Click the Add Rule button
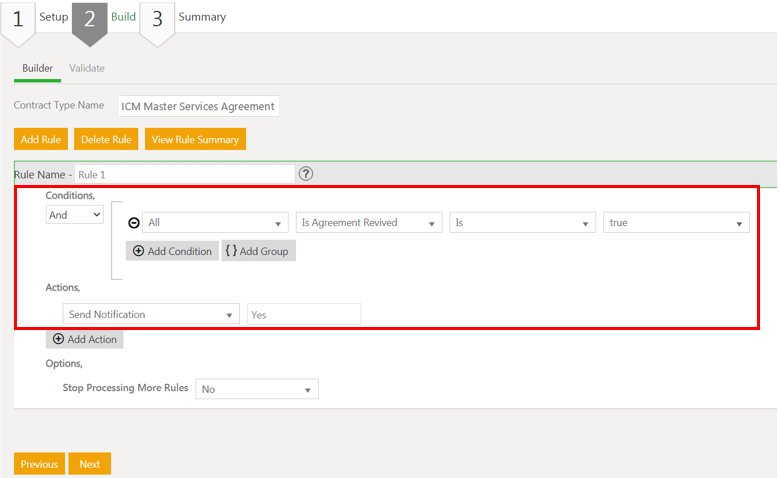Image resolution: width=780 pixels, height=478 pixels. [x=40, y=139]
